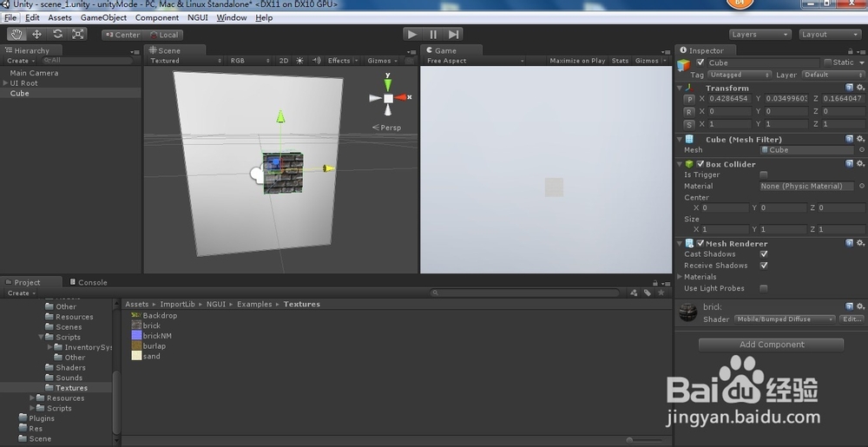Open RGB render mode dropdown
The width and height of the screenshot is (868, 447).
click(250, 61)
